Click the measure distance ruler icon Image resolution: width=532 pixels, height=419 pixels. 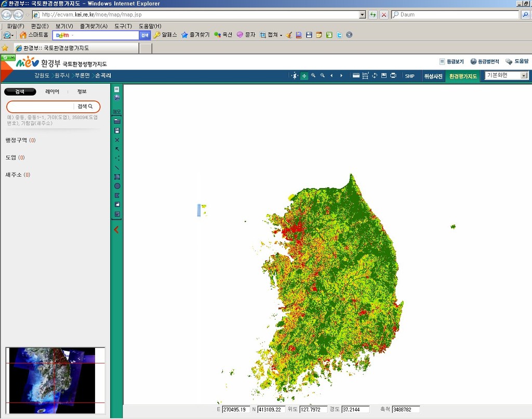click(x=356, y=76)
